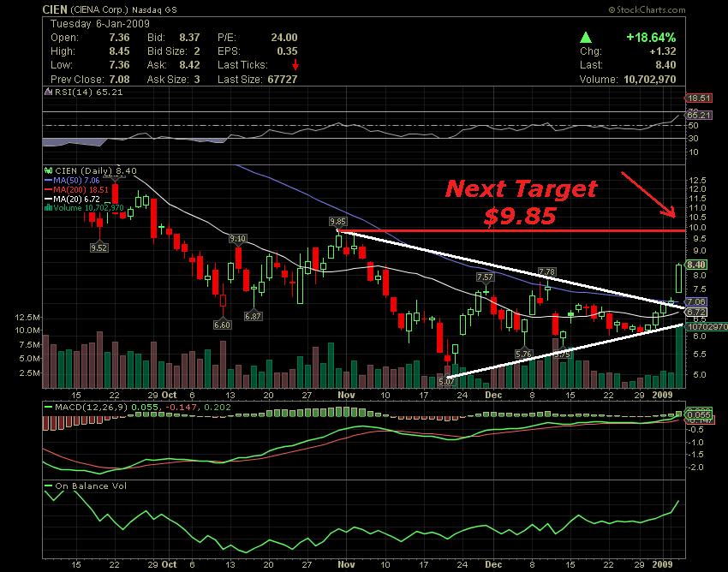The width and height of the screenshot is (728, 572).
Task: Click the "MA(20) 6.72" legend entry
Action: [76, 199]
